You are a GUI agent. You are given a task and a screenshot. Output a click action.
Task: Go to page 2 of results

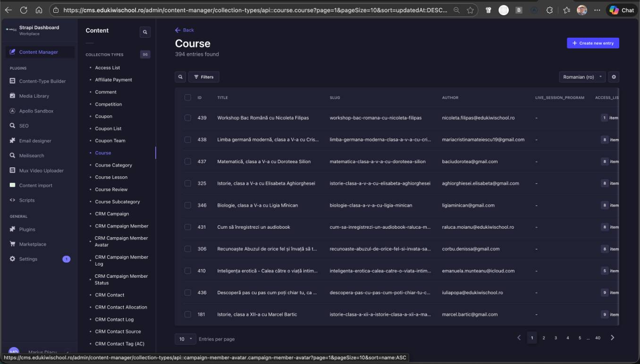point(544,338)
